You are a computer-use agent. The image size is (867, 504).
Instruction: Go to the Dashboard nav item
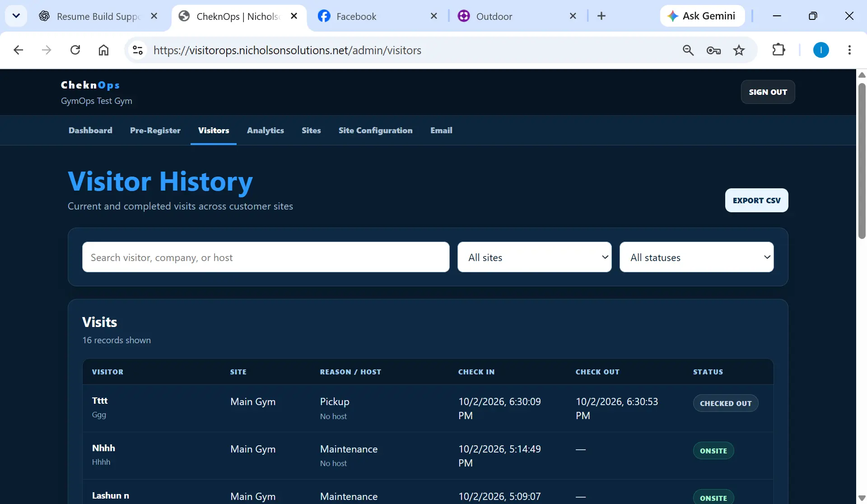(90, 131)
